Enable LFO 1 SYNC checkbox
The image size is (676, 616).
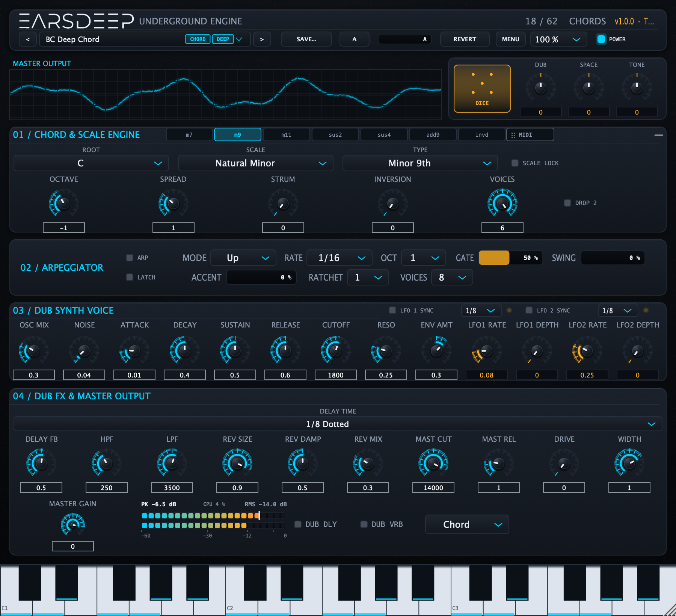pyautogui.click(x=392, y=310)
